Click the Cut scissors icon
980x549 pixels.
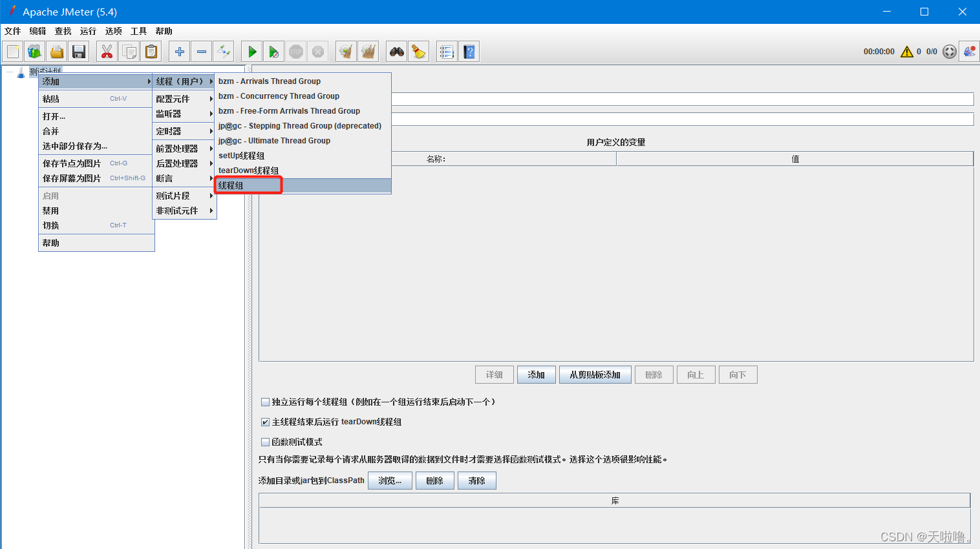point(107,52)
